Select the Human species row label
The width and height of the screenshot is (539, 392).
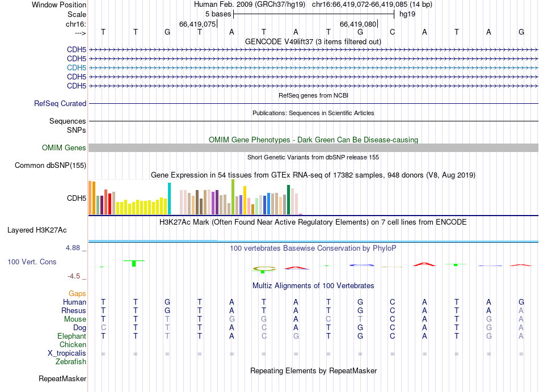74,302
